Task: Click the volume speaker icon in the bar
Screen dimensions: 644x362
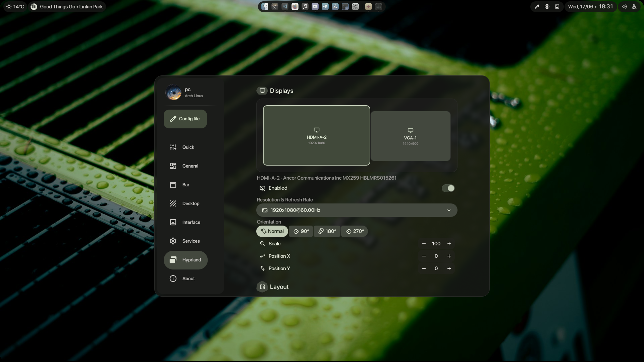Action: click(x=624, y=7)
